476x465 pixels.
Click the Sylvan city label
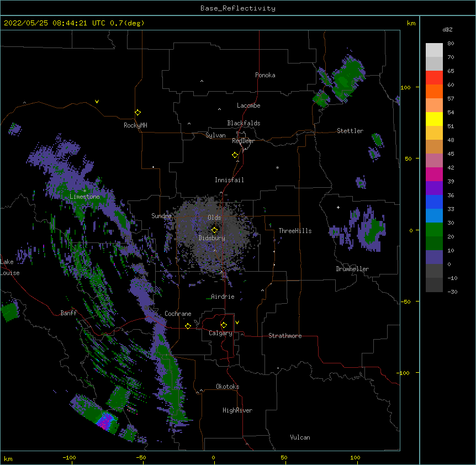pyautogui.click(x=215, y=135)
